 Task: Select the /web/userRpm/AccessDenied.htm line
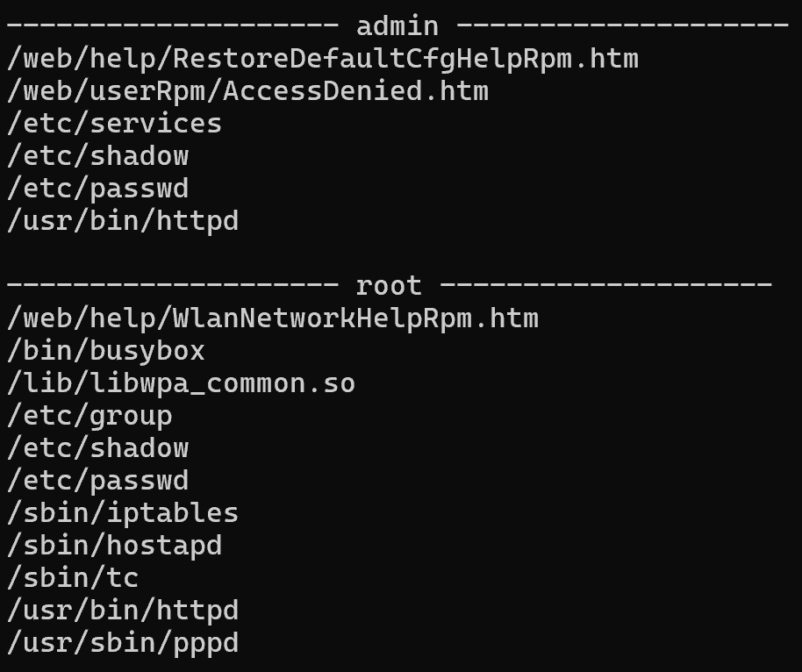247,91
